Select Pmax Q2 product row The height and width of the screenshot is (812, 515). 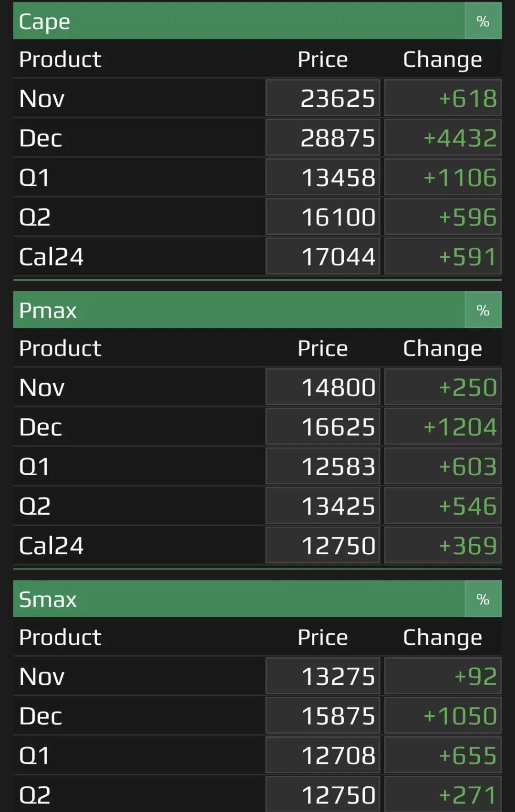click(x=257, y=506)
